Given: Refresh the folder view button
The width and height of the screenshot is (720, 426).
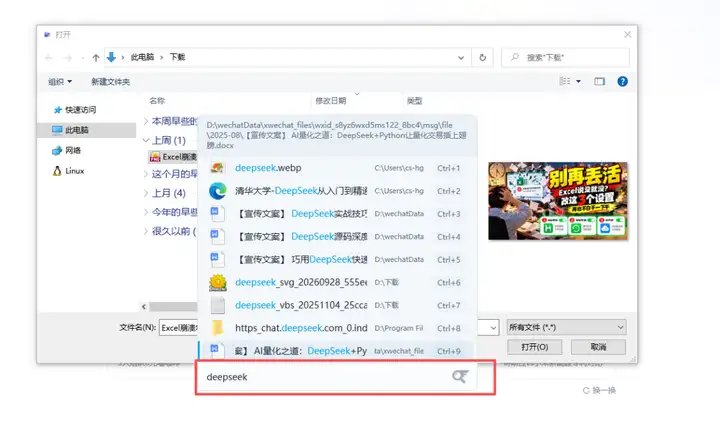Looking at the screenshot, I should pyautogui.click(x=482, y=57).
